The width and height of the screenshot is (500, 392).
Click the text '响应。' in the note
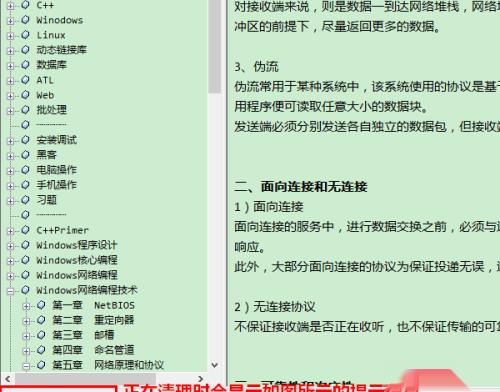coord(250,247)
